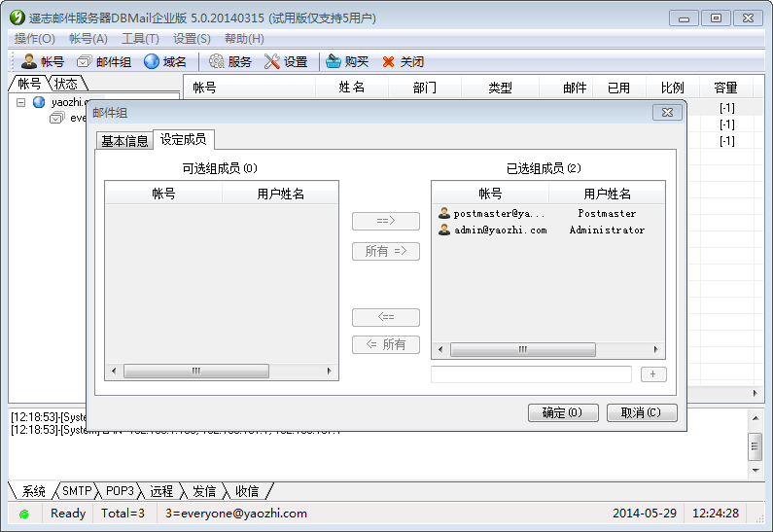Click the main list 比例 column header

tap(673, 88)
